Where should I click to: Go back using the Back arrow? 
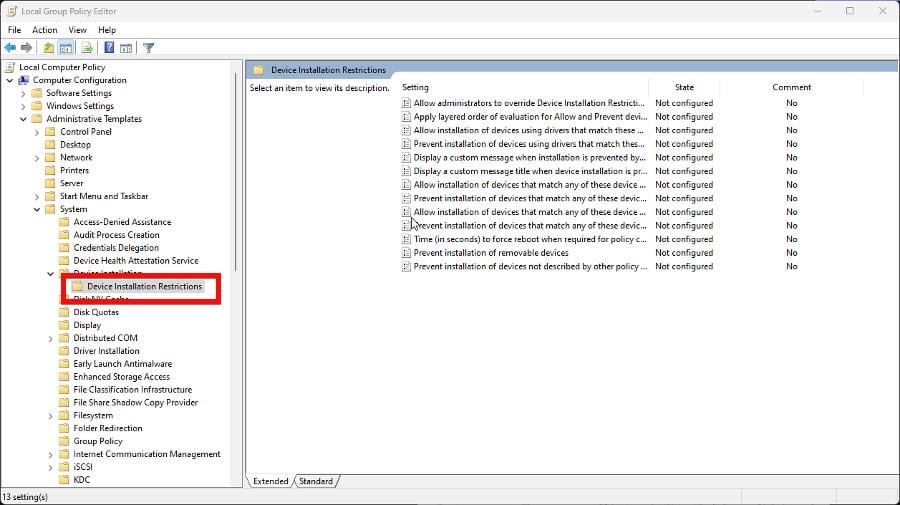[x=10, y=48]
